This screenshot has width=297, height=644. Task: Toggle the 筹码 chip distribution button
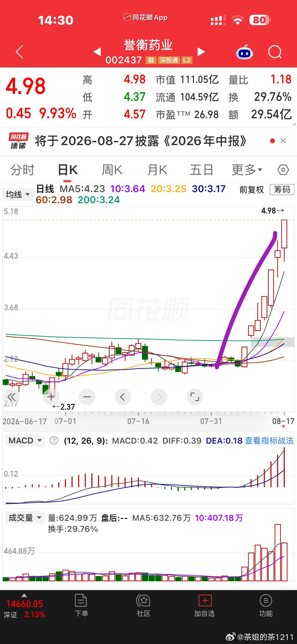click(x=282, y=190)
